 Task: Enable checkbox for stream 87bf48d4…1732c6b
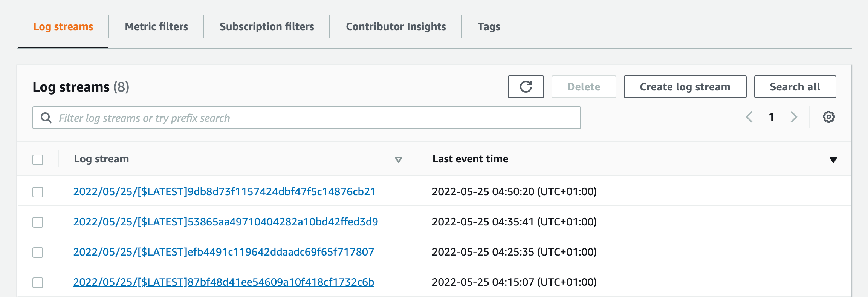pyautogui.click(x=38, y=283)
